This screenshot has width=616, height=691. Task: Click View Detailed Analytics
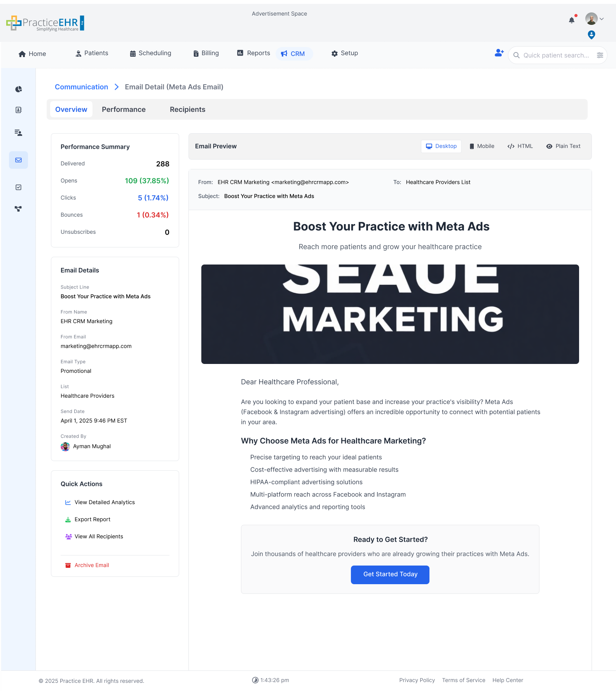(x=100, y=503)
